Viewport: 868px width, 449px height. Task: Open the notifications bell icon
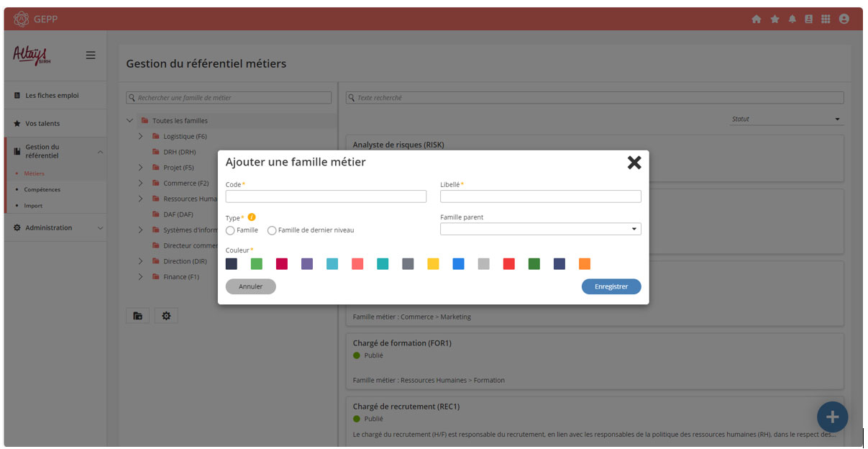[x=792, y=19]
